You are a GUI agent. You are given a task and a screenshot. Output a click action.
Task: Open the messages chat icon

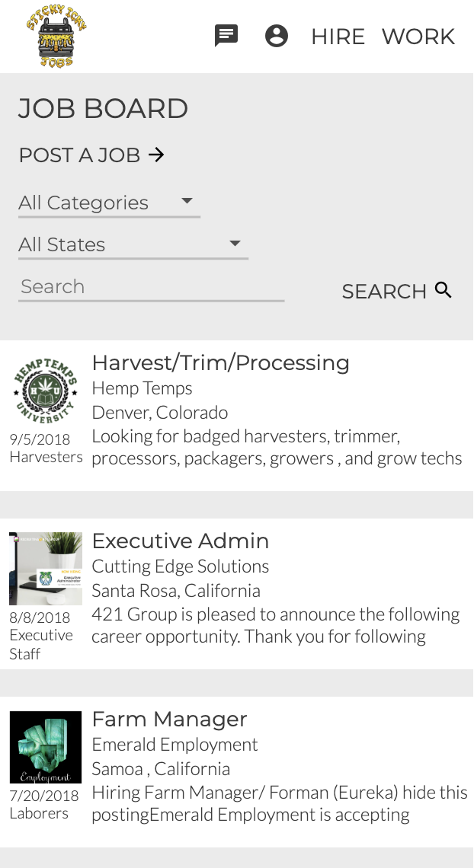pos(226,36)
